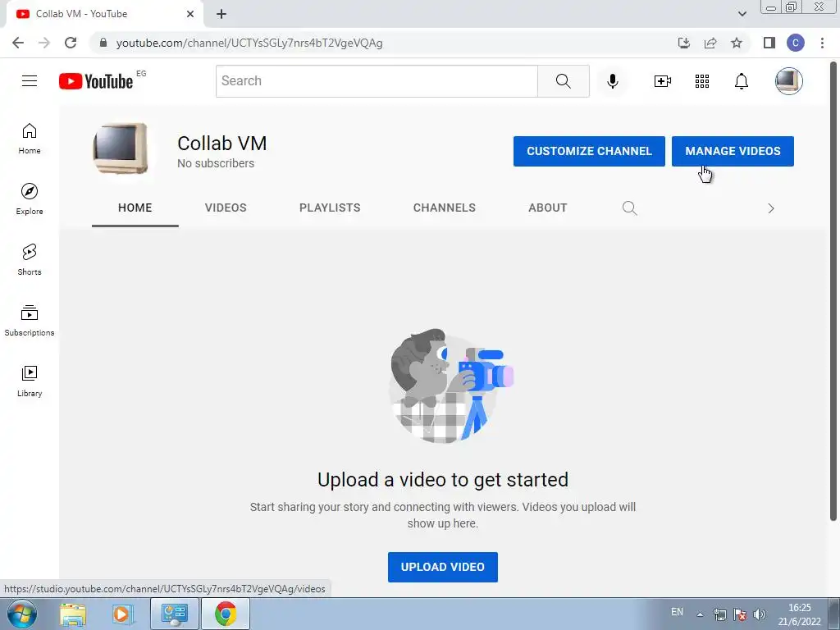
Task: Click the UPLOAD VIDEO button
Action: [442, 567]
